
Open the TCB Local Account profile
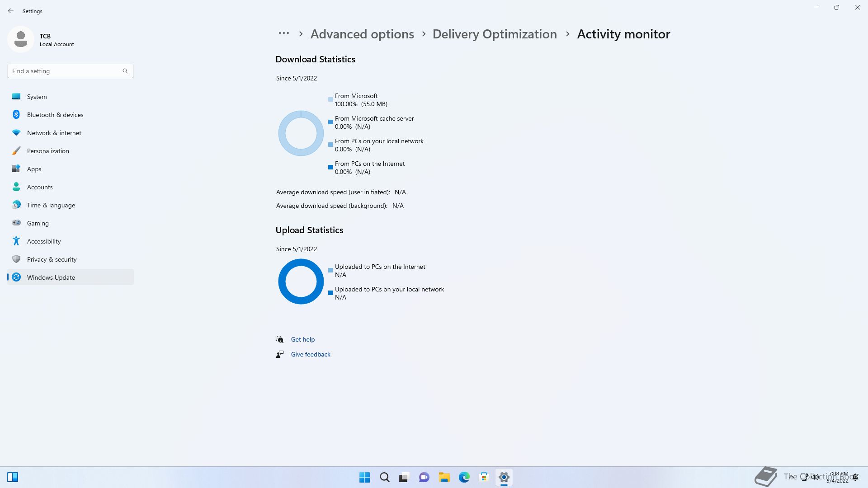point(42,40)
